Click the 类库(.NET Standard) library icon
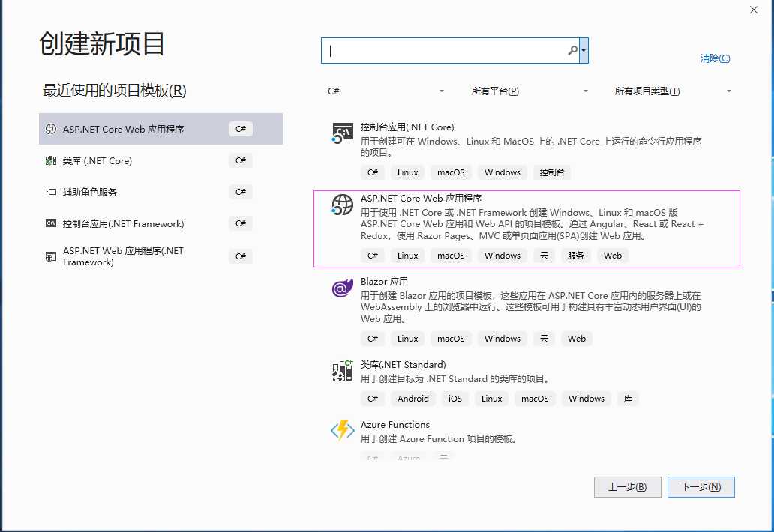 [x=343, y=371]
